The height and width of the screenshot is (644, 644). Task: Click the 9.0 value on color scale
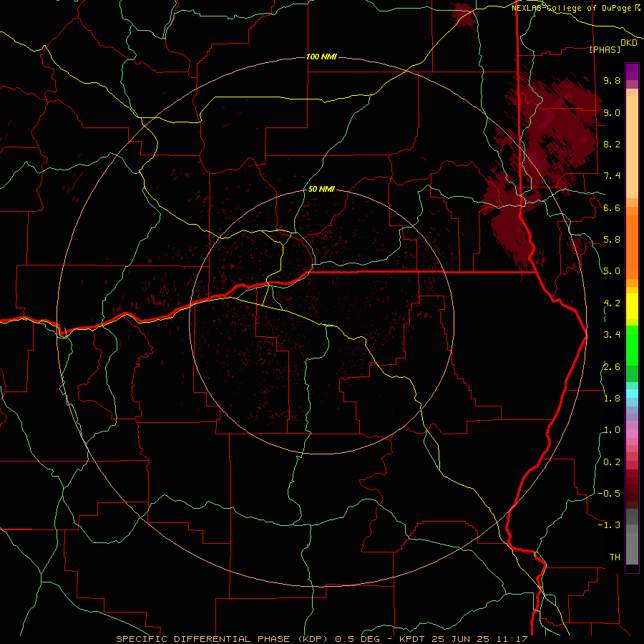point(612,112)
